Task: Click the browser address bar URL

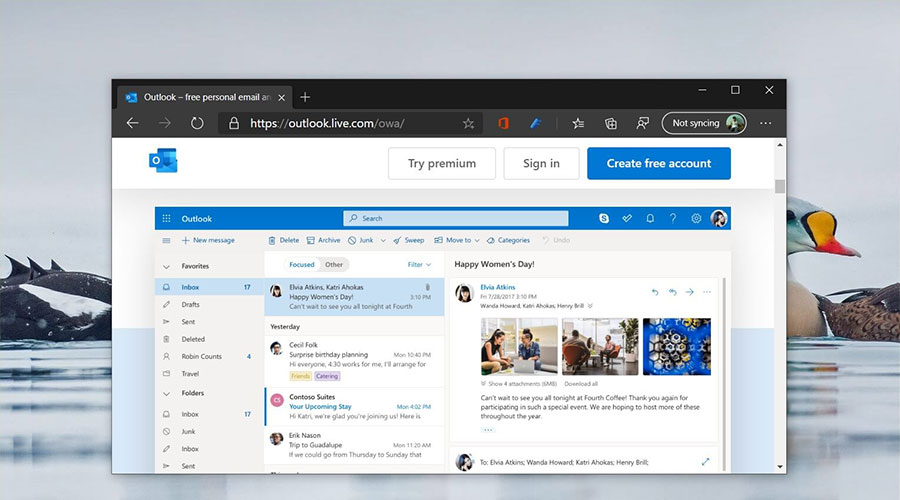Action: tap(327, 123)
